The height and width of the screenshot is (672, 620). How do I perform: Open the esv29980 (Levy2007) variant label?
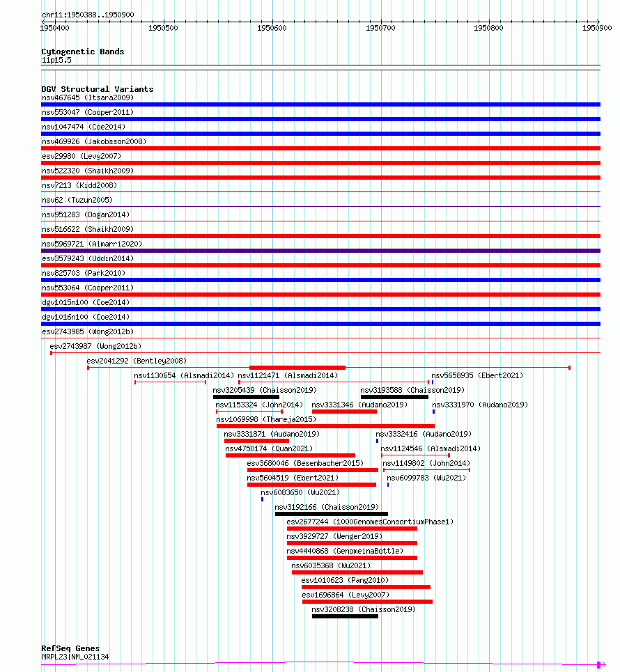(82, 156)
